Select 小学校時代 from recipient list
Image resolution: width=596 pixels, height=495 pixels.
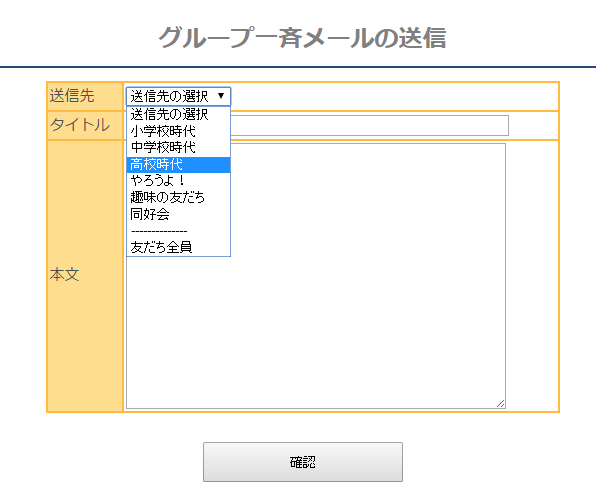(x=178, y=131)
